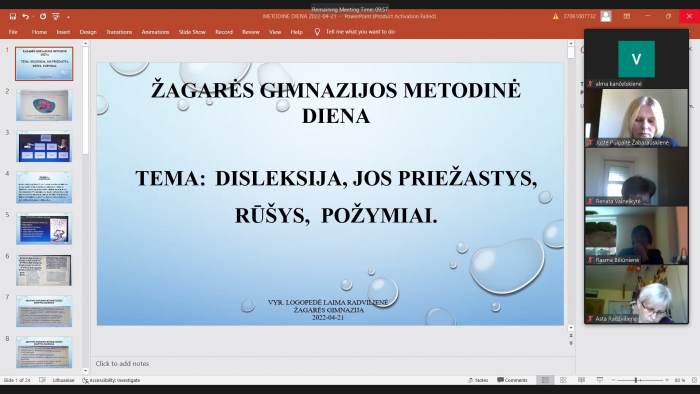The width and height of the screenshot is (700, 394).
Task: Select slide 2 thumbnail with brain image
Action: pos(44,105)
